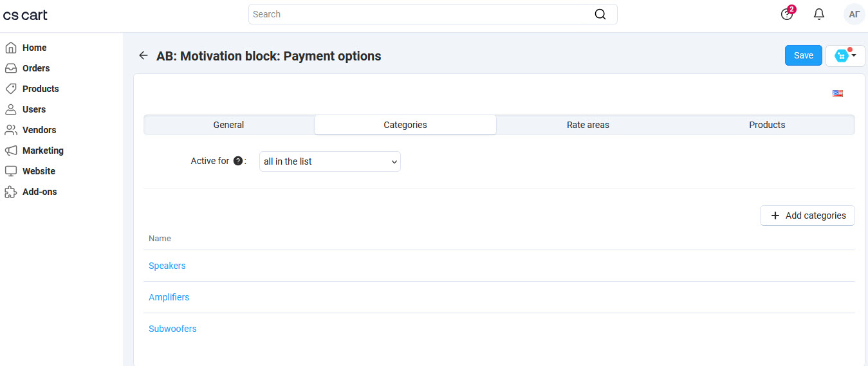This screenshot has height=366, width=868.
Task: Open the notifications bell
Action: point(819,14)
